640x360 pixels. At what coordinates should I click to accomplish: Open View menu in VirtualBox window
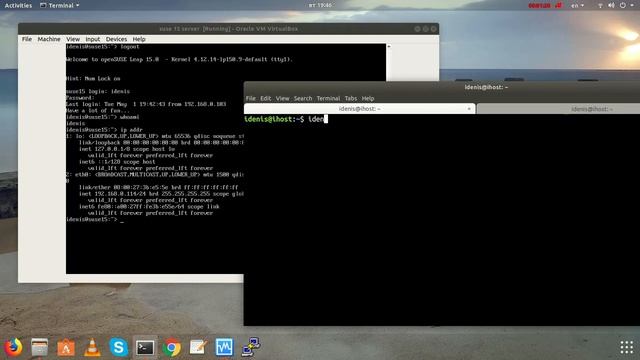pos(73,39)
